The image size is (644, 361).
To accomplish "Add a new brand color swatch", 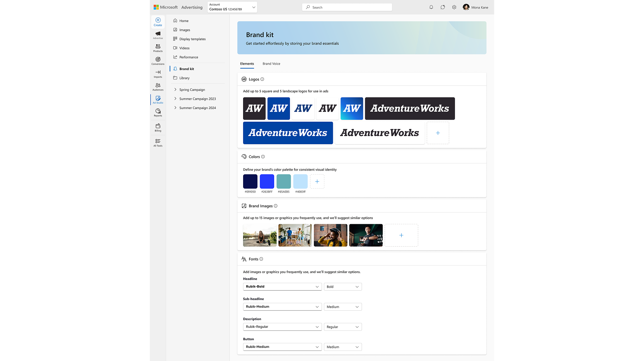I will point(317,182).
